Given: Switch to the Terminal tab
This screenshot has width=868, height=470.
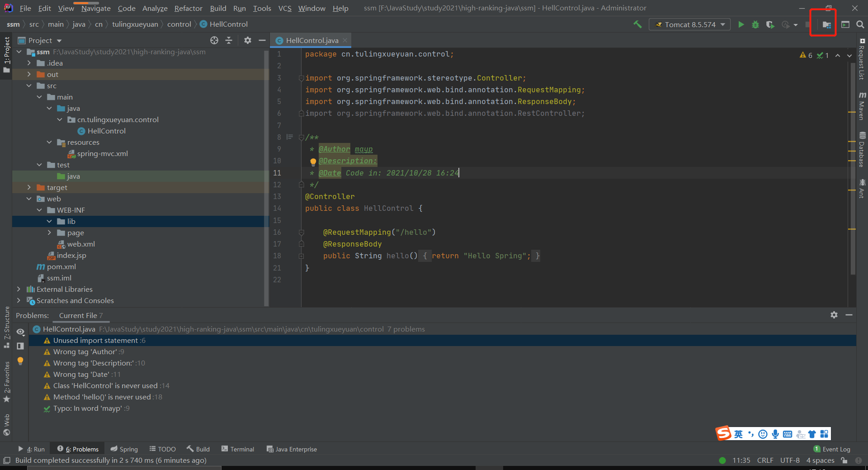Looking at the screenshot, I should pyautogui.click(x=237, y=449).
